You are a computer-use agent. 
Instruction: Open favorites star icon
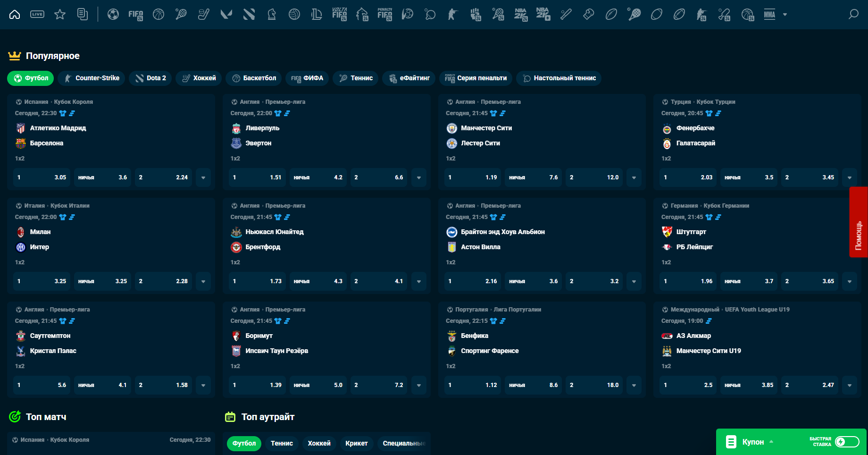click(60, 15)
